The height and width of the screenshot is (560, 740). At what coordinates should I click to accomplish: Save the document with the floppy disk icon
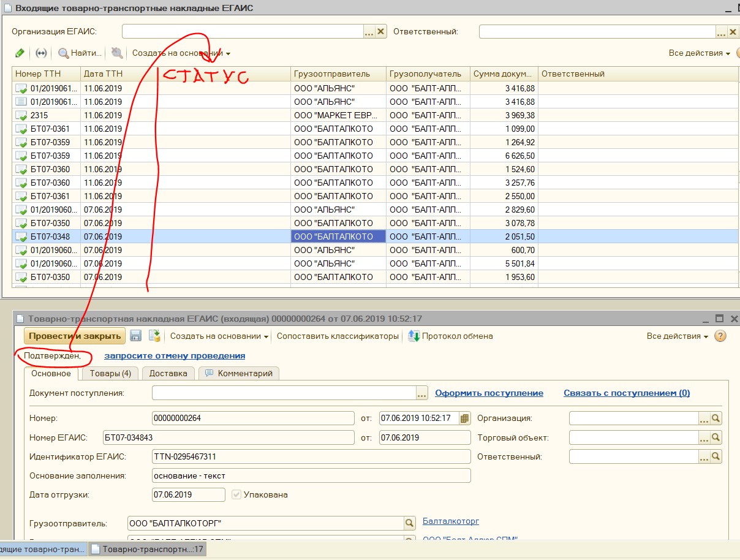(x=136, y=336)
